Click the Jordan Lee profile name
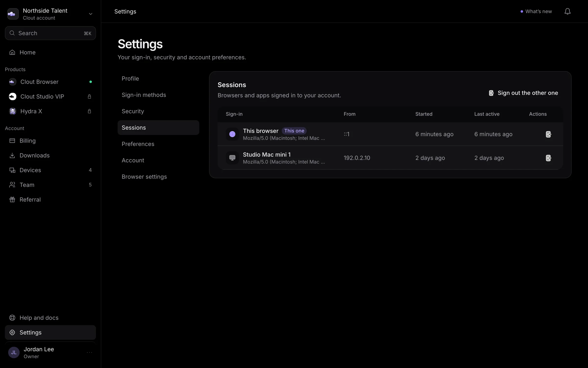Screen dimensions: 588x368 point(39,349)
